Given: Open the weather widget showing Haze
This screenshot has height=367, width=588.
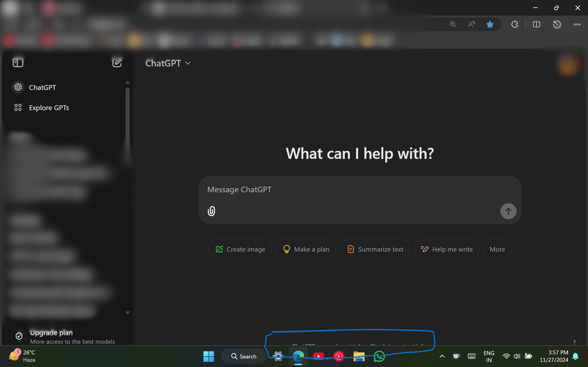Looking at the screenshot, I should [22, 356].
